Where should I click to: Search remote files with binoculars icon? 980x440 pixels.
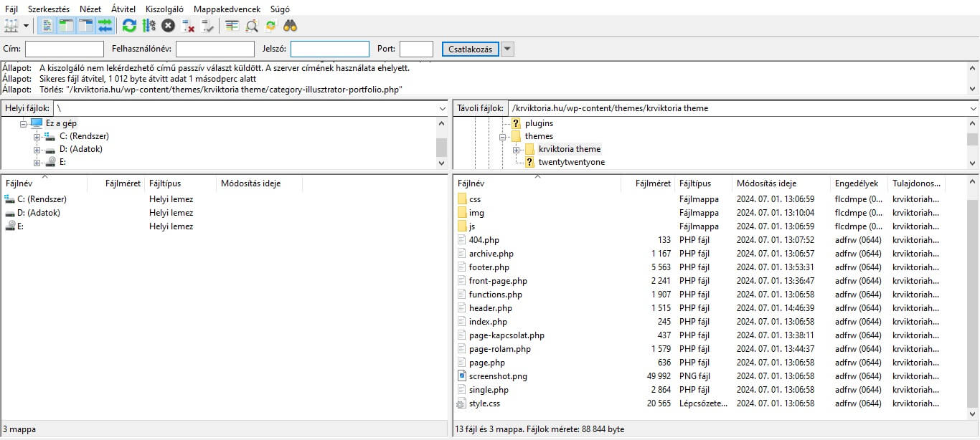pos(290,26)
